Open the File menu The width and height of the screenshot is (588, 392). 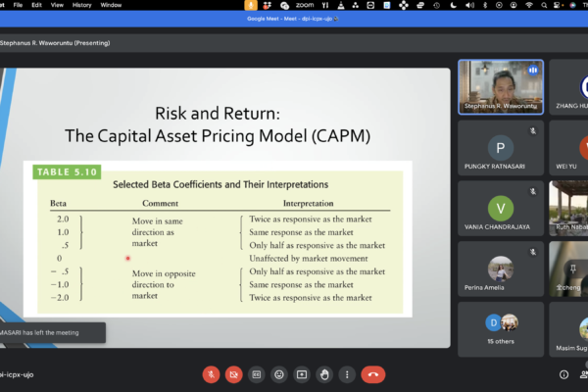click(18, 5)
